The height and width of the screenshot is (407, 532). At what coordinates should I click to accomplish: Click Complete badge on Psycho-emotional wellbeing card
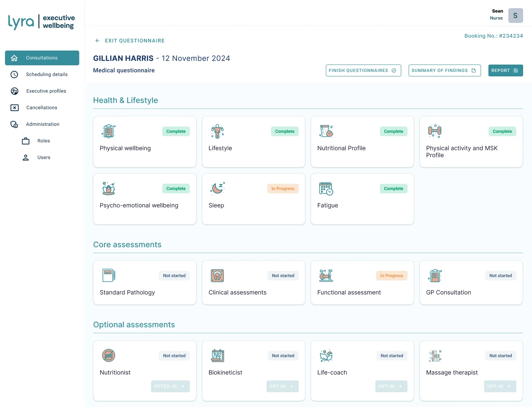[x=176, y=189]
